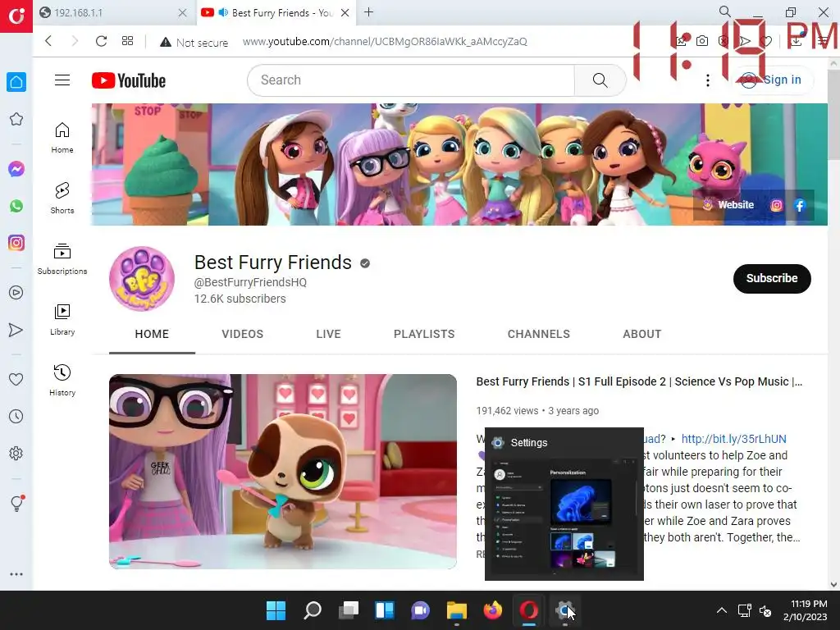Click the snapshot camera icon in address bar

pos(702,41)
